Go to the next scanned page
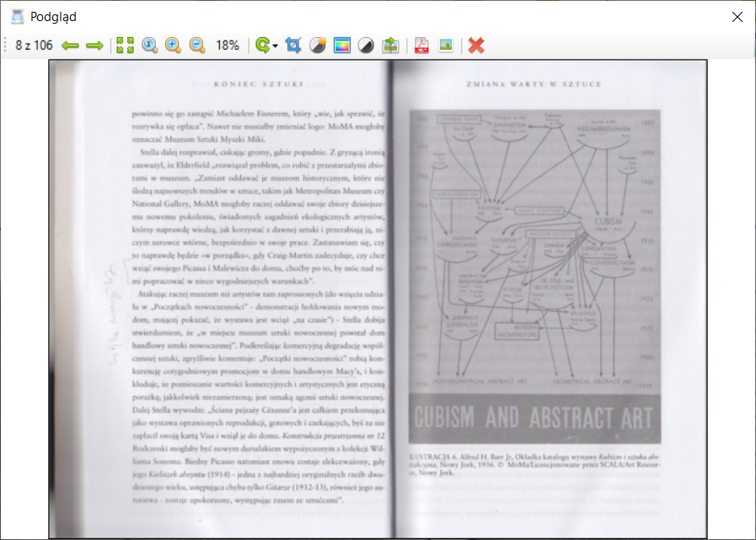 pyautogui.click(x=94, y=45)
